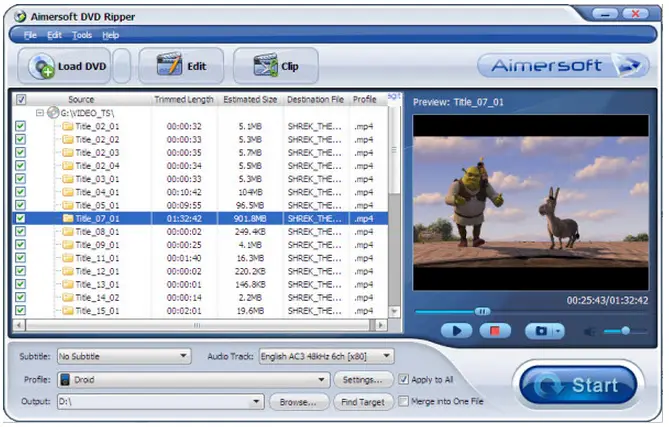Uncheck the Title_14_02 checkbox
This screenshot has height=427, width=669.
(20, 297)
